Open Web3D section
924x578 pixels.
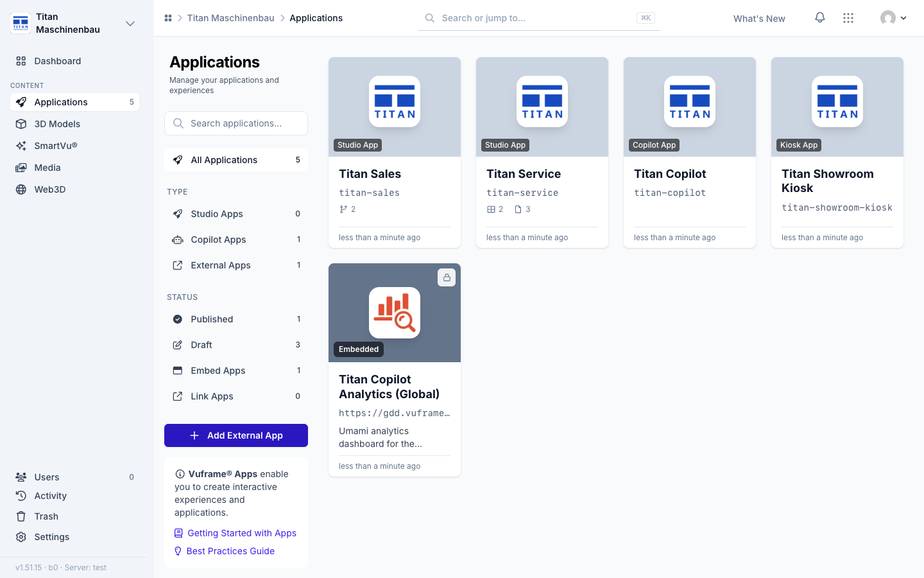pos(74,189)
